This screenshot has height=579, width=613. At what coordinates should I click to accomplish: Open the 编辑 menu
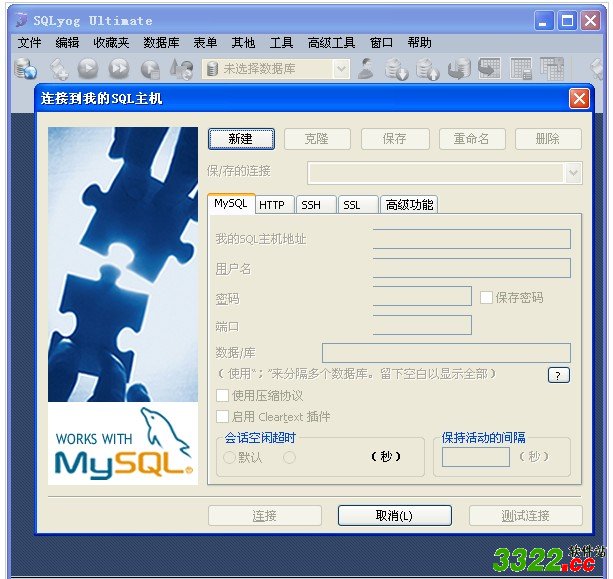[x=67, y=42]
